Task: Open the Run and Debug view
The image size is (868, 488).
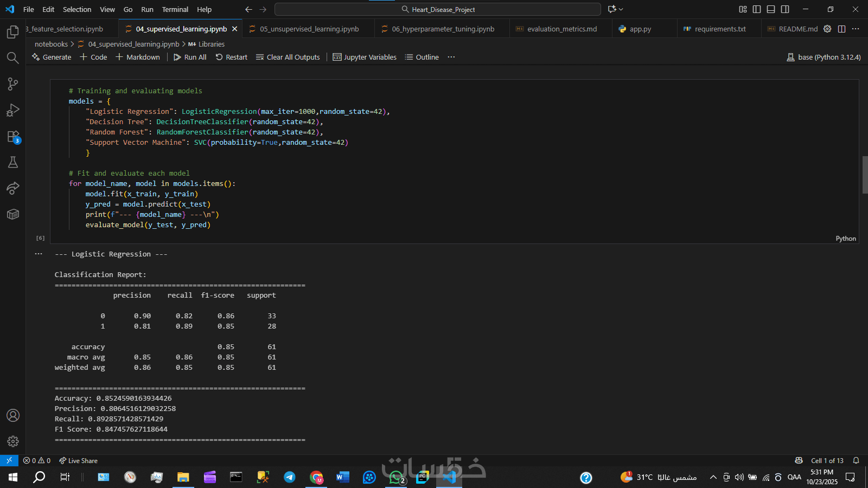Action: click(12, 110)
